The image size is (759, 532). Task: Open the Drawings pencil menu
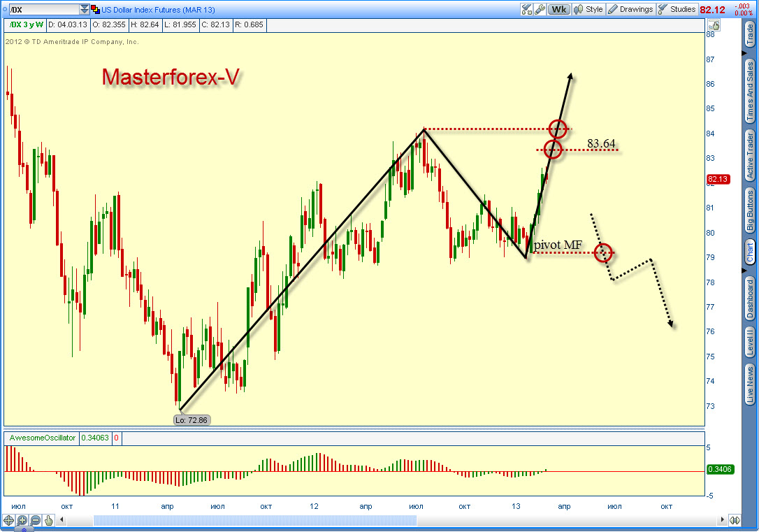pyautogui.click(x=630, y=9)
